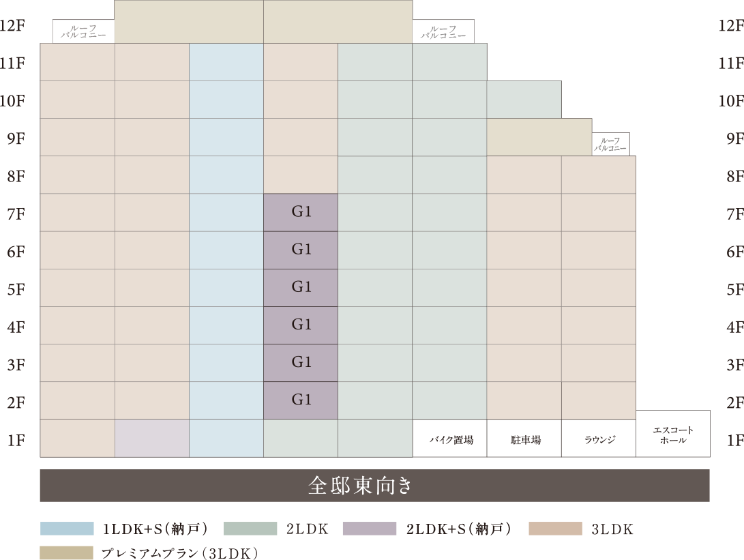744x560 pixels.
Task: Click the left-side 2F floor label
Action: [16, 402]
